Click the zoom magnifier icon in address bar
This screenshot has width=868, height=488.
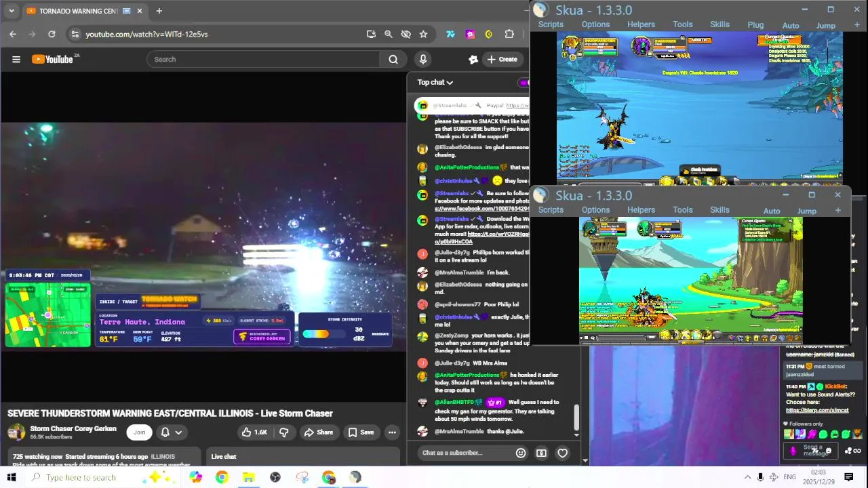[x=389, y=34]
